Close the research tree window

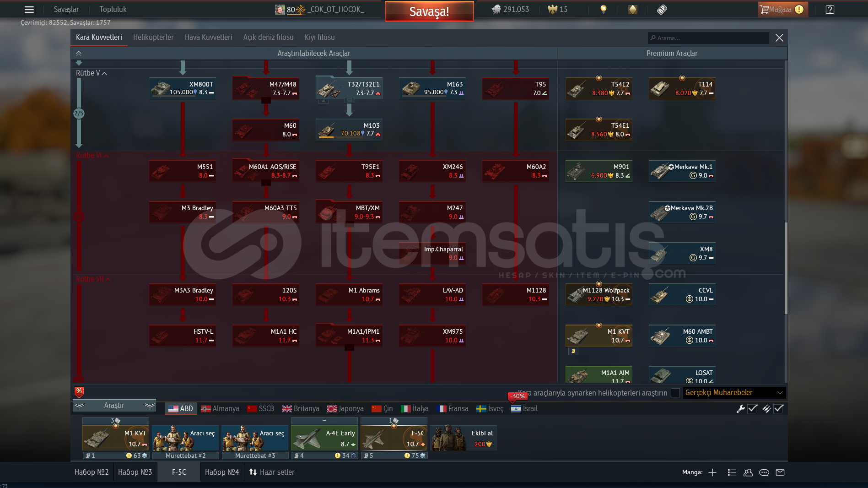coord(779,38)
